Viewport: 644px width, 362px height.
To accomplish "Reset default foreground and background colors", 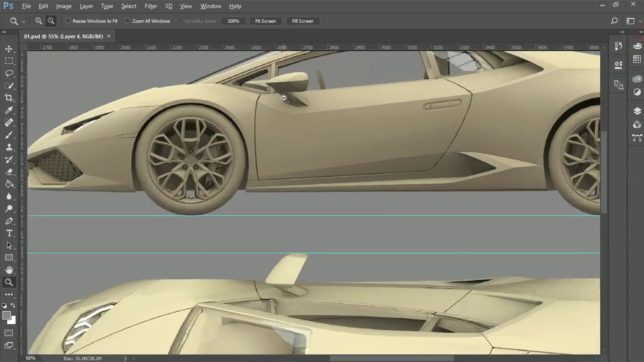I will pyautogui.click(x=5, y=305).
